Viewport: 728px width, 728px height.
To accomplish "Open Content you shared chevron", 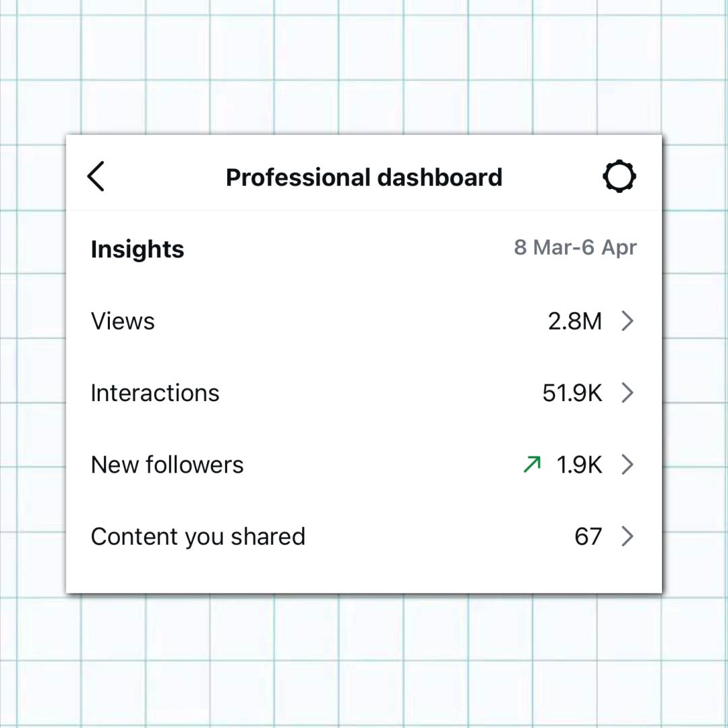I will click(x=627, y=537).
